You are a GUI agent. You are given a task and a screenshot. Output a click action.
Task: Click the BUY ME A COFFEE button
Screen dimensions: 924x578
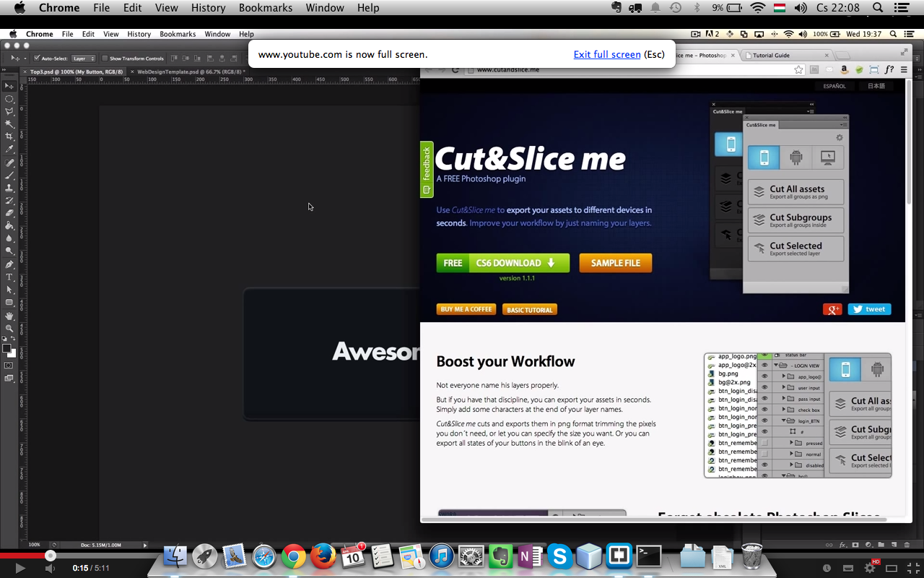[466, 309]
